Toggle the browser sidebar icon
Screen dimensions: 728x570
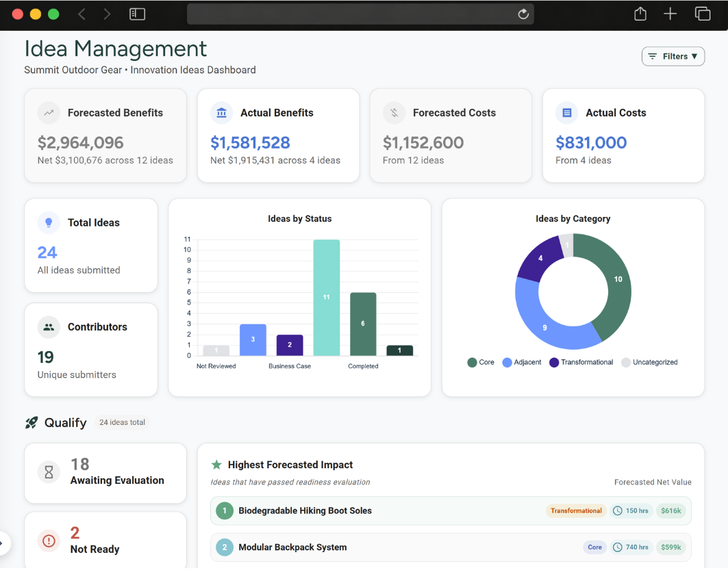pyautogui.click(x=138, y=14)
